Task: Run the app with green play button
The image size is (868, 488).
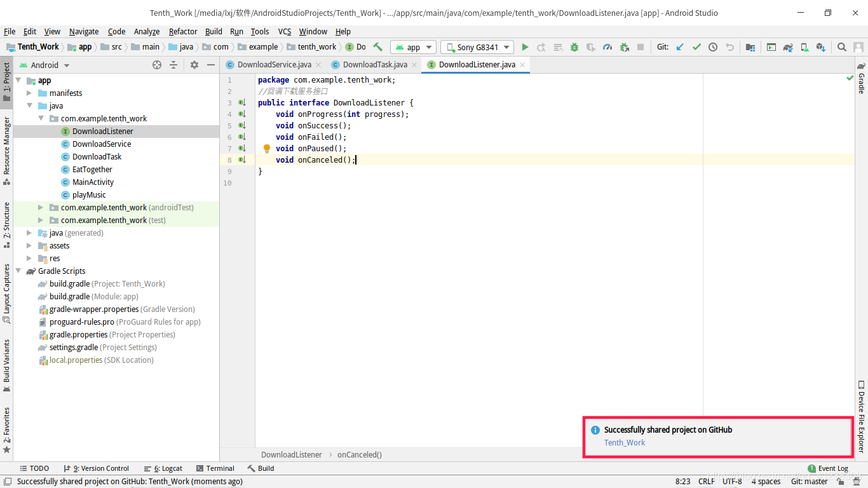Action: point(525,47)
